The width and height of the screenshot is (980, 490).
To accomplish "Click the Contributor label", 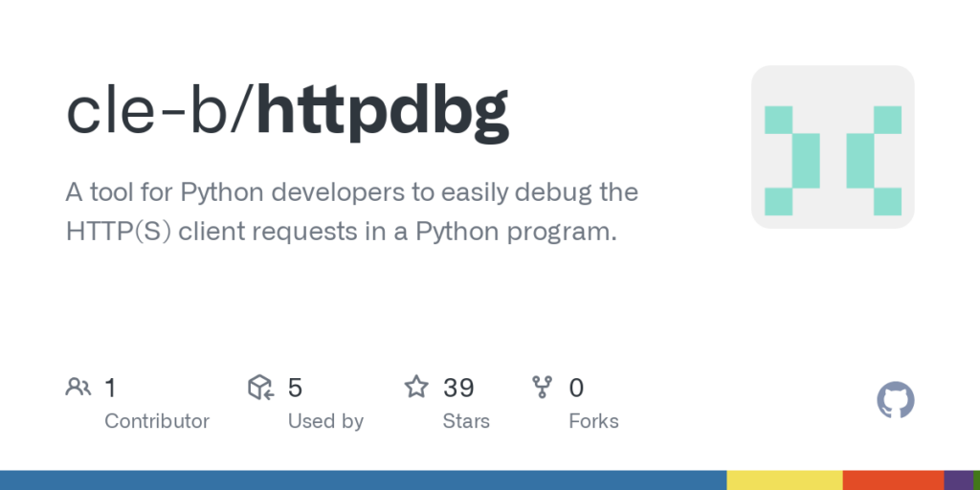I will tap(157, 421).
